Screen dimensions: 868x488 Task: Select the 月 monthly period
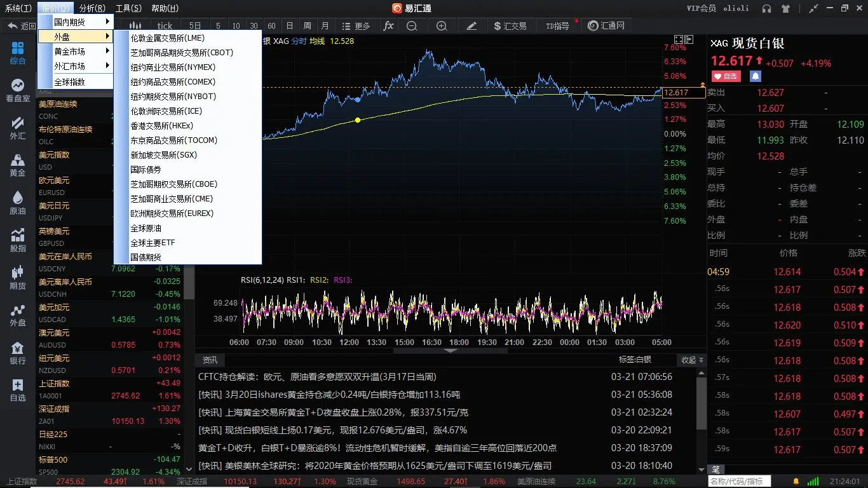pyautogui.click(x=325, y=26)
